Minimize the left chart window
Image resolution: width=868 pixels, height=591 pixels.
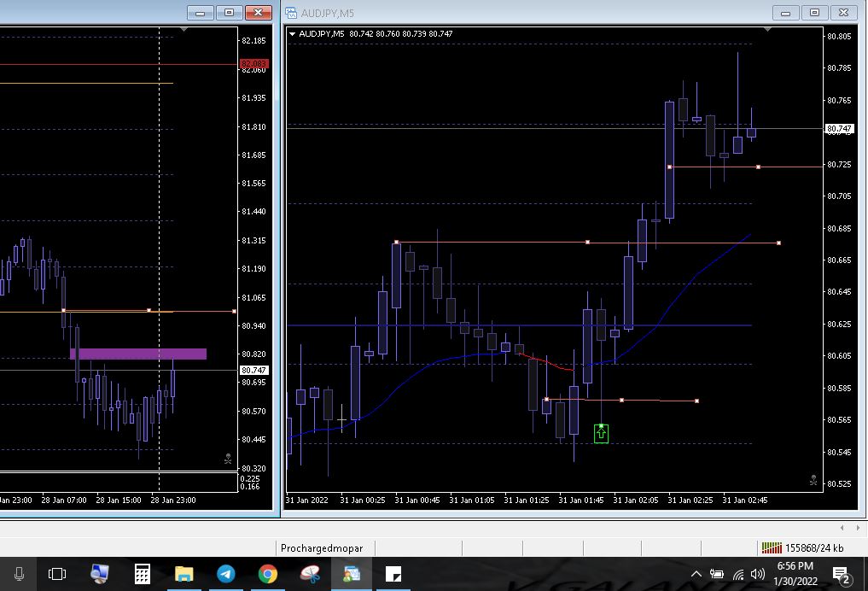tap(201, 12)
